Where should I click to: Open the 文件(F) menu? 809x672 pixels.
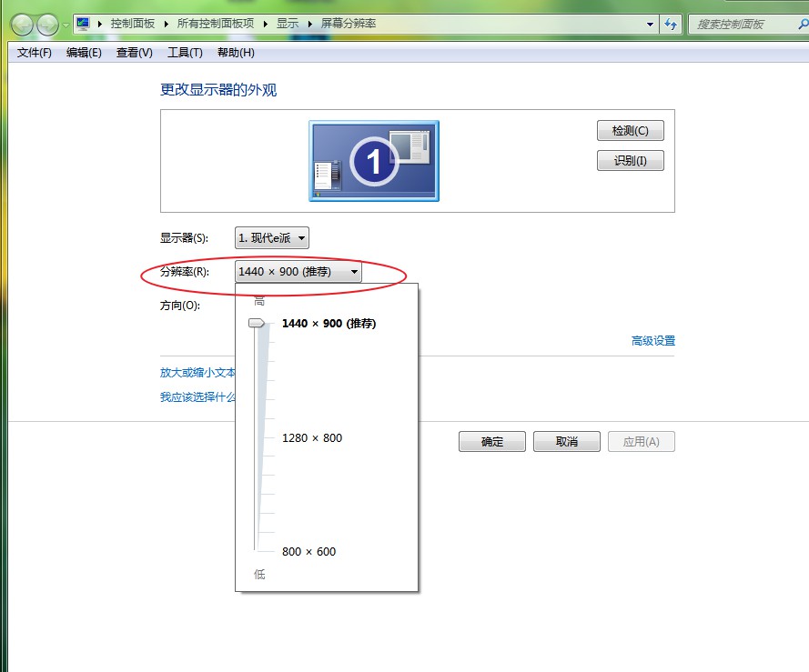point(34,53)
